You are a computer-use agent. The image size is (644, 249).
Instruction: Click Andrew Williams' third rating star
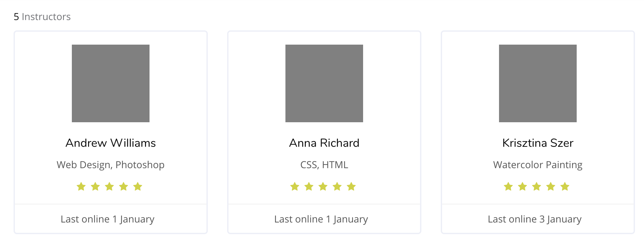pos(109,187)
